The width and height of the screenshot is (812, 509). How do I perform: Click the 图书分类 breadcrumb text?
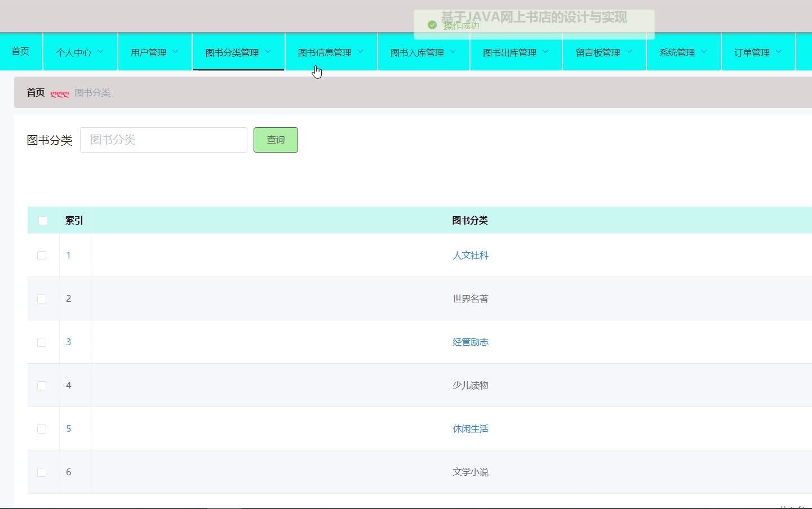[92, 93]
